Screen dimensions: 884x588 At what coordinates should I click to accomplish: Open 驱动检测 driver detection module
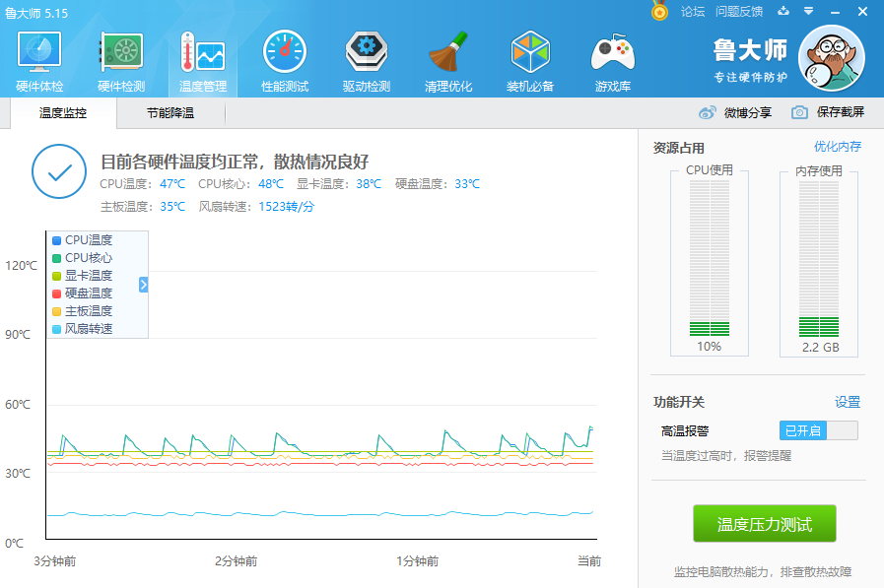(367, 62)
